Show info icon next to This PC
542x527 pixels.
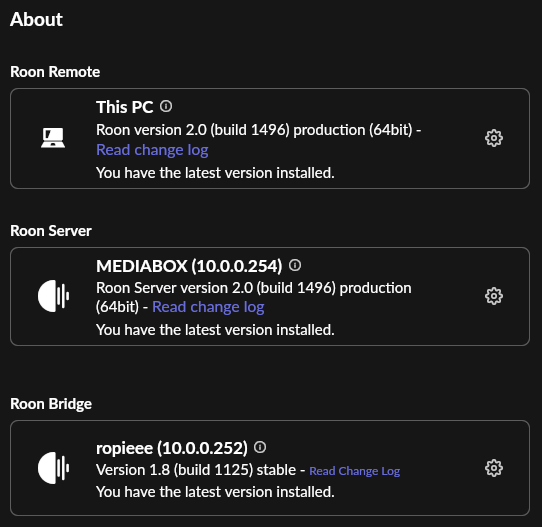(x=166, y=106)
